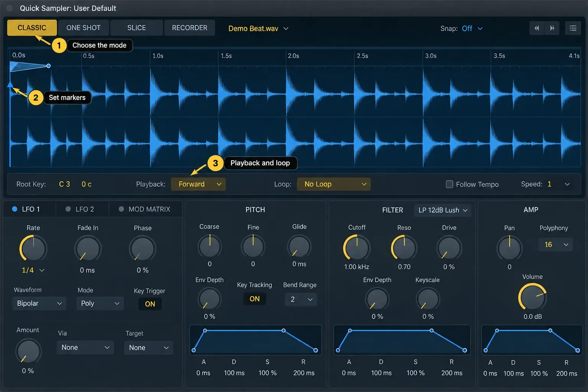Toggle Pitch Key Tracking ON button
The image size is (588, 392).
(x=255, y=299)
